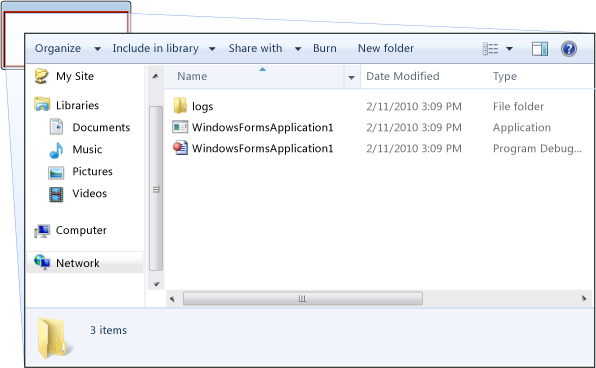This screenshot has height=368, width=596.
Task: Open the Organize menu
Action: pyautogui.click(x=58, y=48)
